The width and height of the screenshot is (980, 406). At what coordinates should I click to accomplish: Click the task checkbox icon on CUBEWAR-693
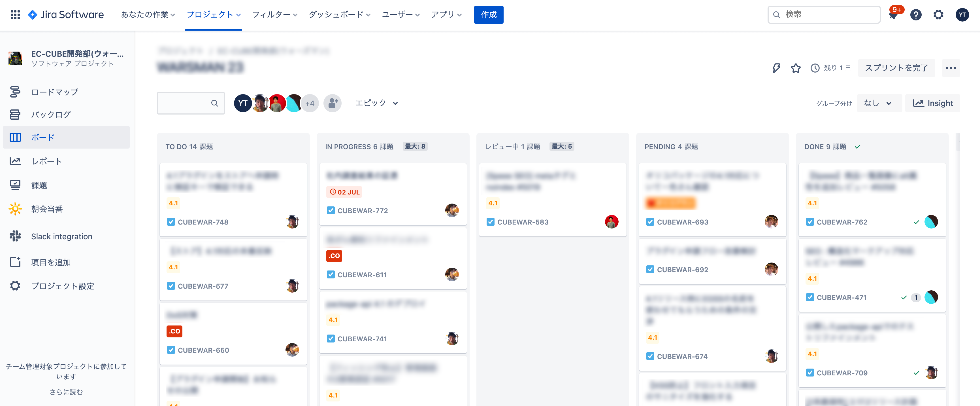coord(650,222)
